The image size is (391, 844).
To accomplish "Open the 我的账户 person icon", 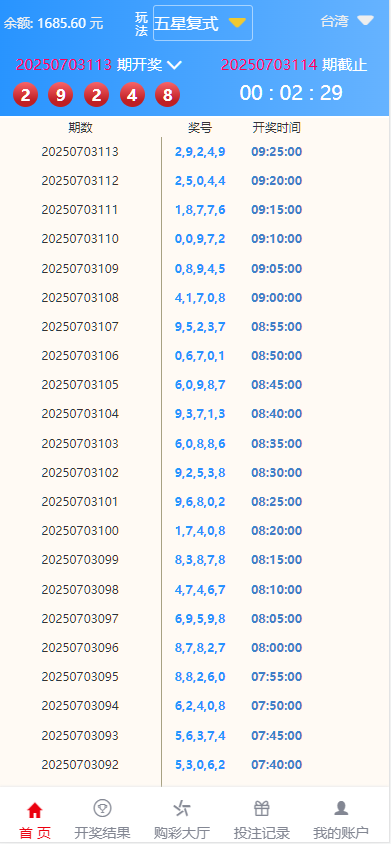I will click(x=341, y=808).
